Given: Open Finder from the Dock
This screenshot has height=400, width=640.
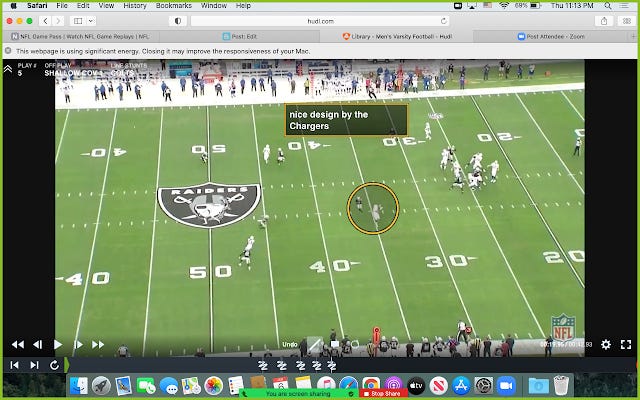Looking at the screenshot, I should click(79, 385).
